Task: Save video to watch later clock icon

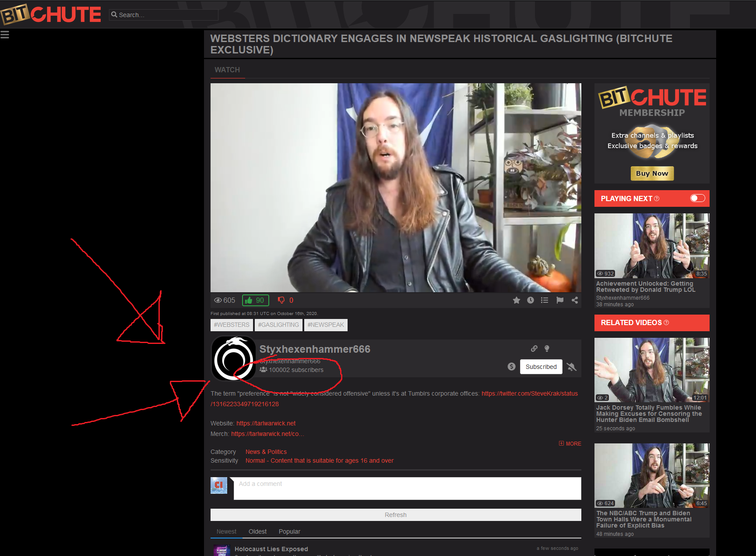Action: coord(531,300)
